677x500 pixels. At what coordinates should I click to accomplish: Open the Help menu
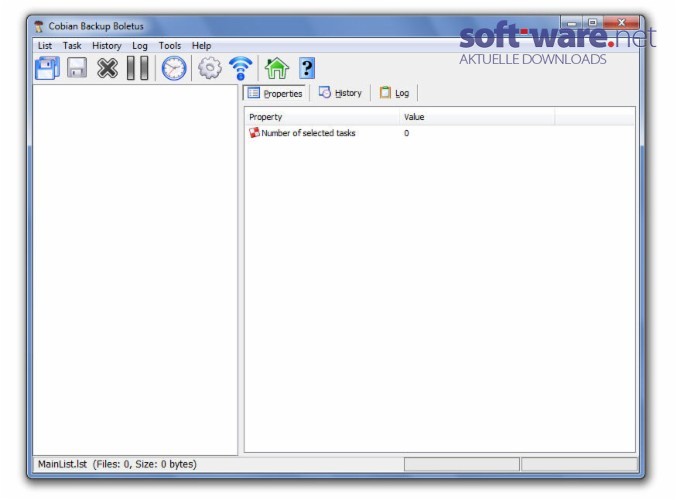click(x=201, y=46)
